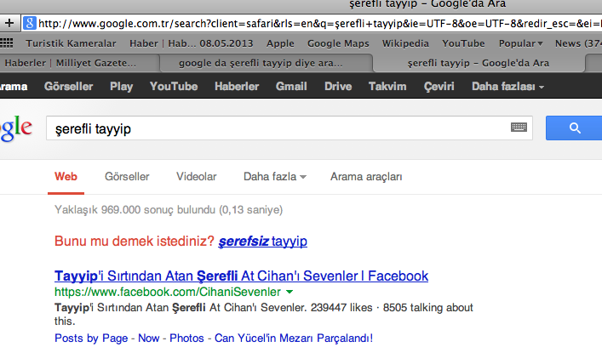Click the add bookmark plus button
Image resolution: width=602 pixels, height=364 pixels.
pyautogui.click(x=10, y=23)
